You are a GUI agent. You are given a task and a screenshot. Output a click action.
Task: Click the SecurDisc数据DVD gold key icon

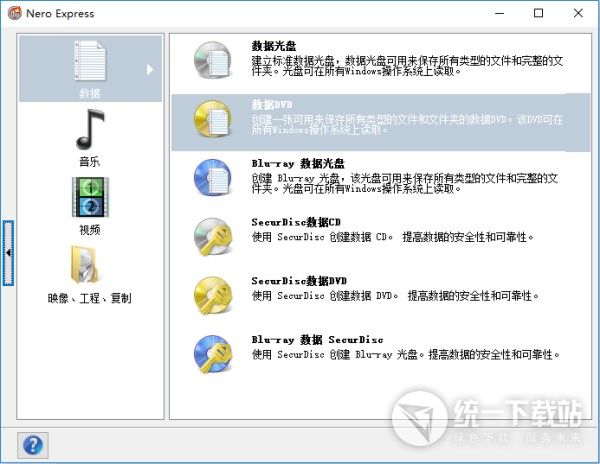pos(214,294)
